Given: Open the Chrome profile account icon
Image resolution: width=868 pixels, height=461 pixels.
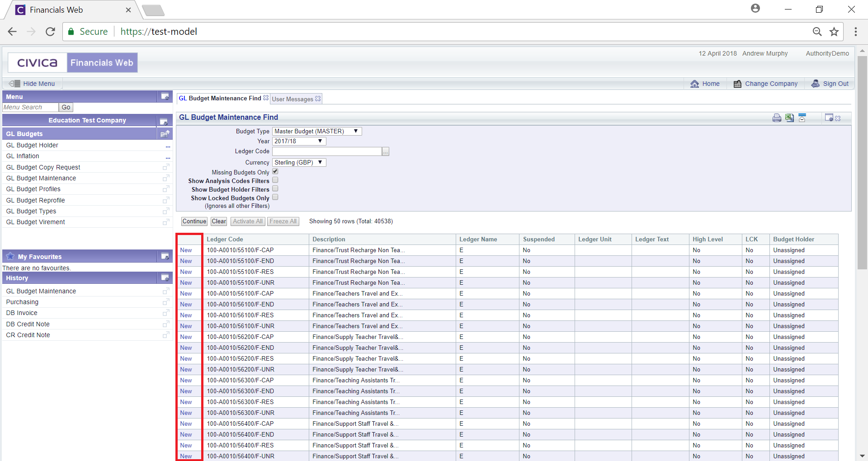Looking at the screenshot, I should (755, 9).
